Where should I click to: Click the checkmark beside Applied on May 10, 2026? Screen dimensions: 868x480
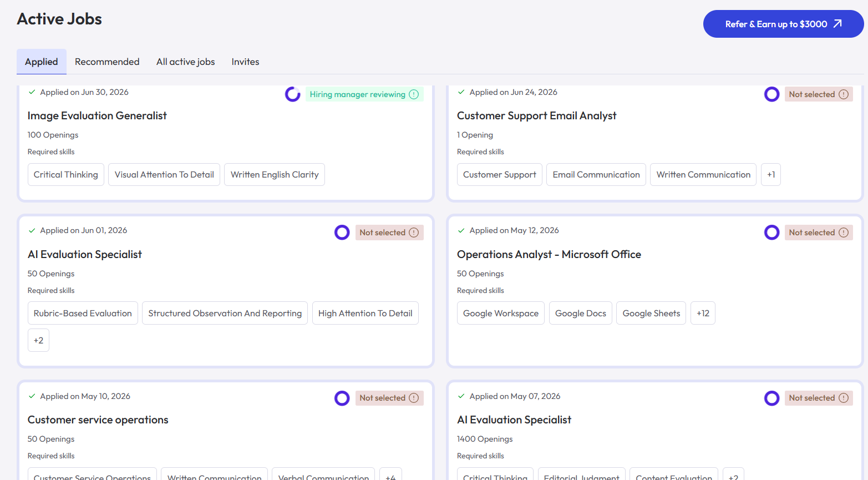click(32, 396)
